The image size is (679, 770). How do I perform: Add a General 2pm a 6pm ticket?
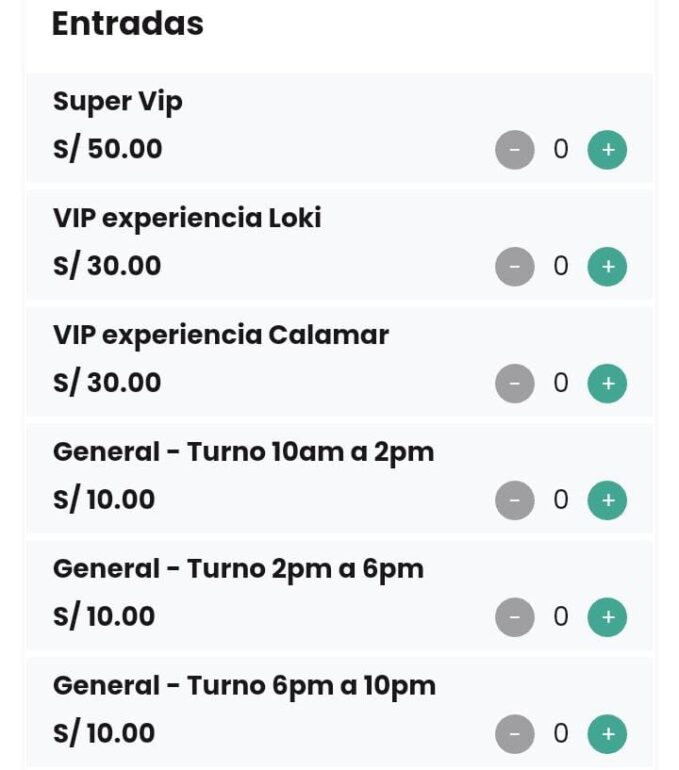(606, 617)
